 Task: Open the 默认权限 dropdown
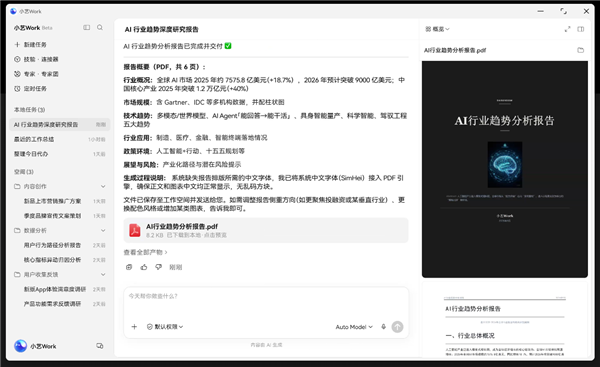[x=165, y=327]
